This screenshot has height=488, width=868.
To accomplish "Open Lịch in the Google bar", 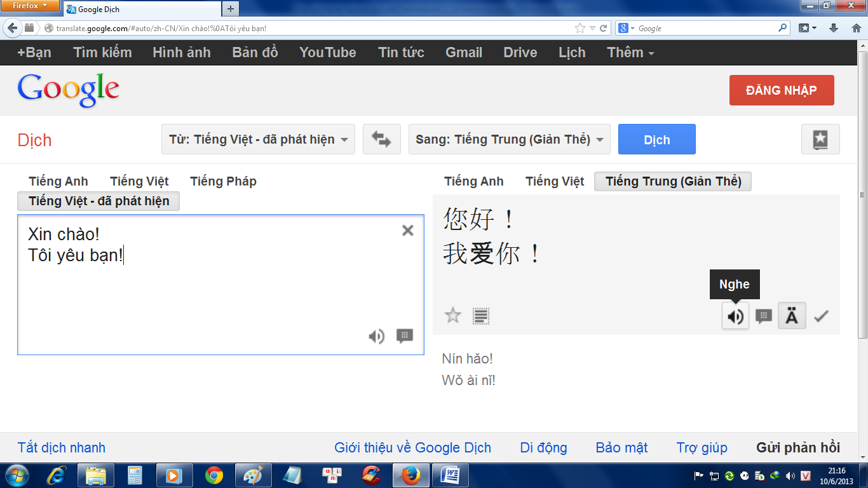I will click(x=572, y=53).
